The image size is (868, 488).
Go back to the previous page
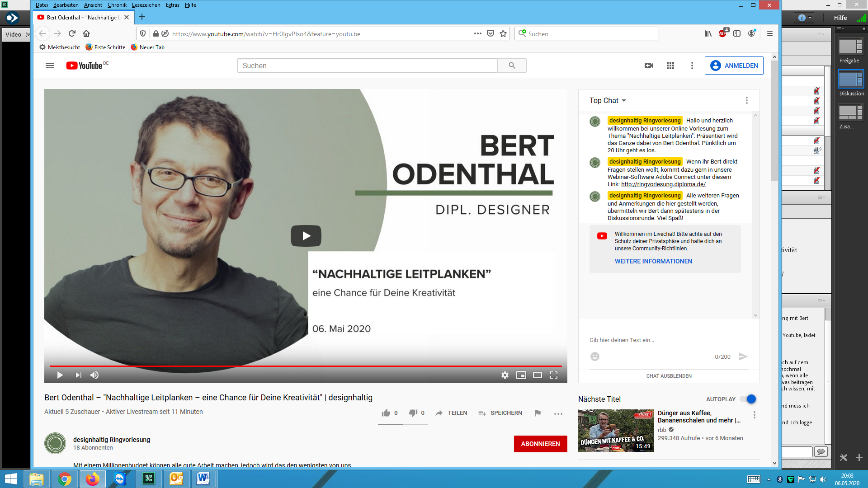(42, 33)
